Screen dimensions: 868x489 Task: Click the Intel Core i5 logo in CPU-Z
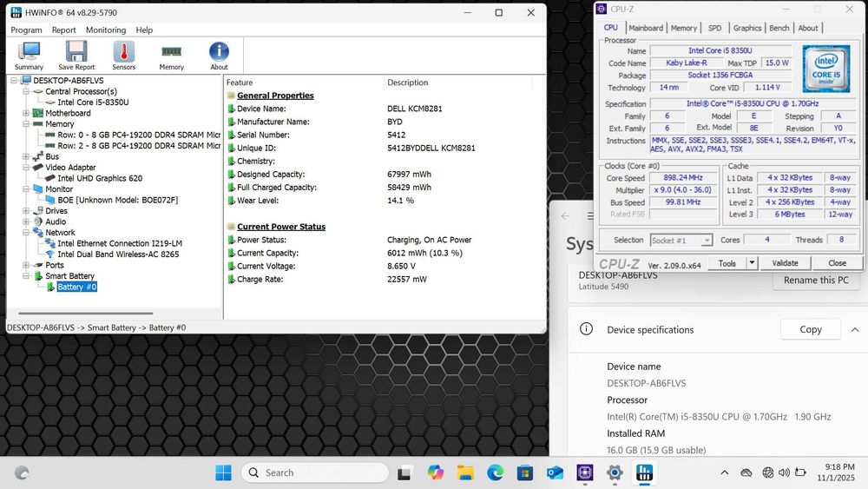pos(826,69)
